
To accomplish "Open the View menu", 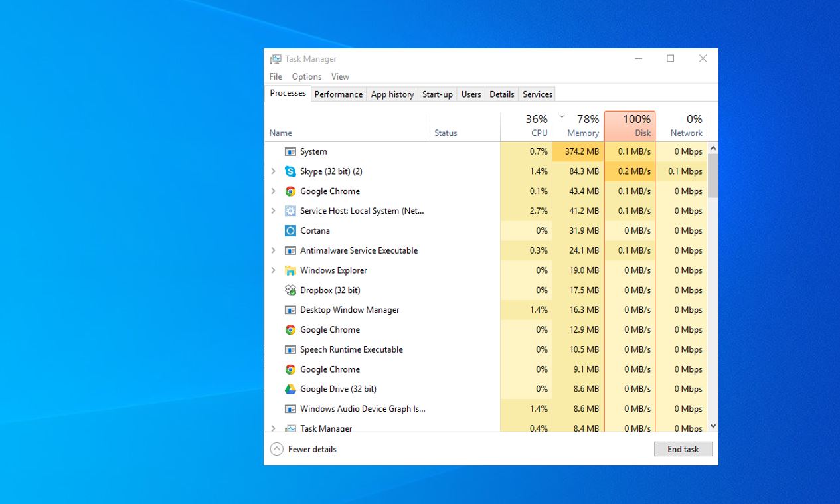I will pos(340,76).
